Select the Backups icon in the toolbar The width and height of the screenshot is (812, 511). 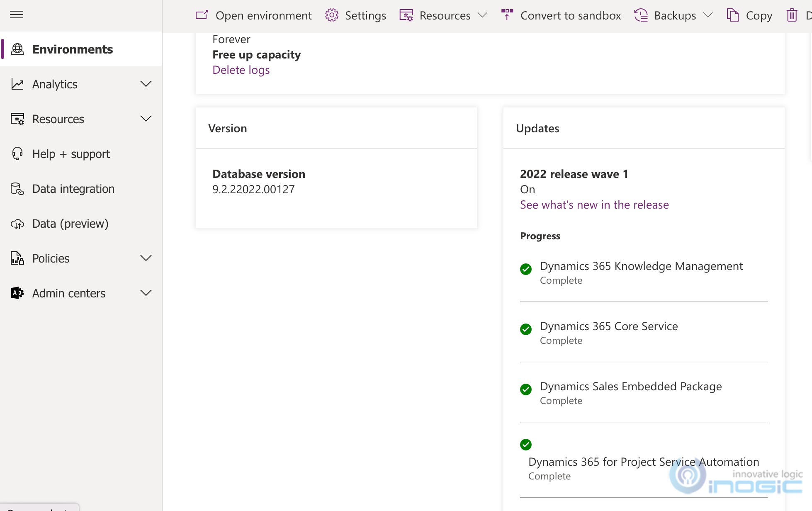coord(640,15)
